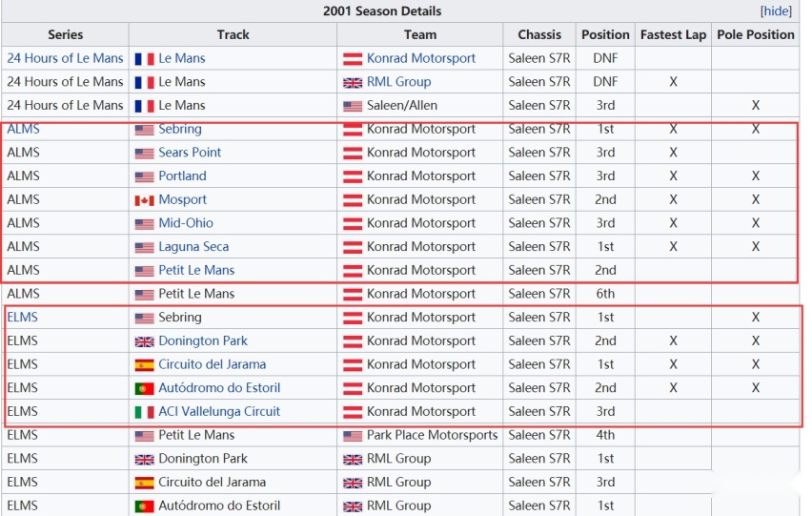Click the Portuguese flag next to the Autódromo do Estoril link
Image resolution: width=812 pixels, height=516 pixels.
pos(145,389)
